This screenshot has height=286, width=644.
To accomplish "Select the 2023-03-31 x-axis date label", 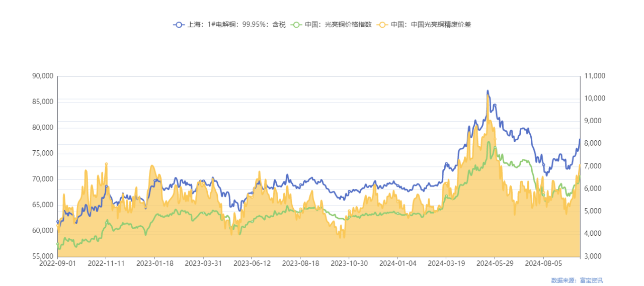I will 202,263.
